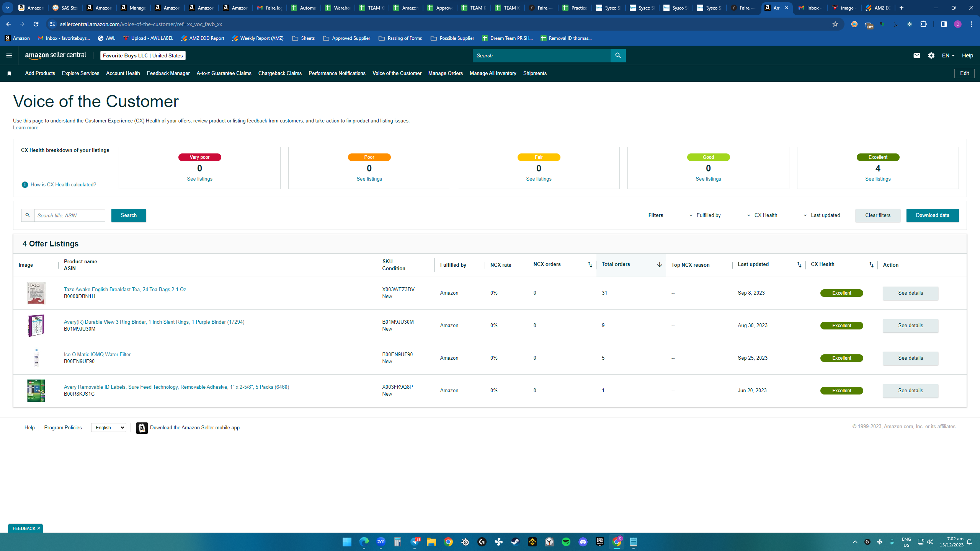Bookmark this page with the star icon
Image resolution: width=980 pixels, height=551 pixels.
tap(835, 24)
